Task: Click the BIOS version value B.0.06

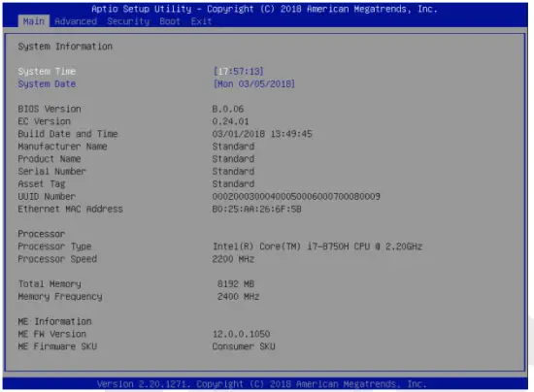Action: [228, 109]
